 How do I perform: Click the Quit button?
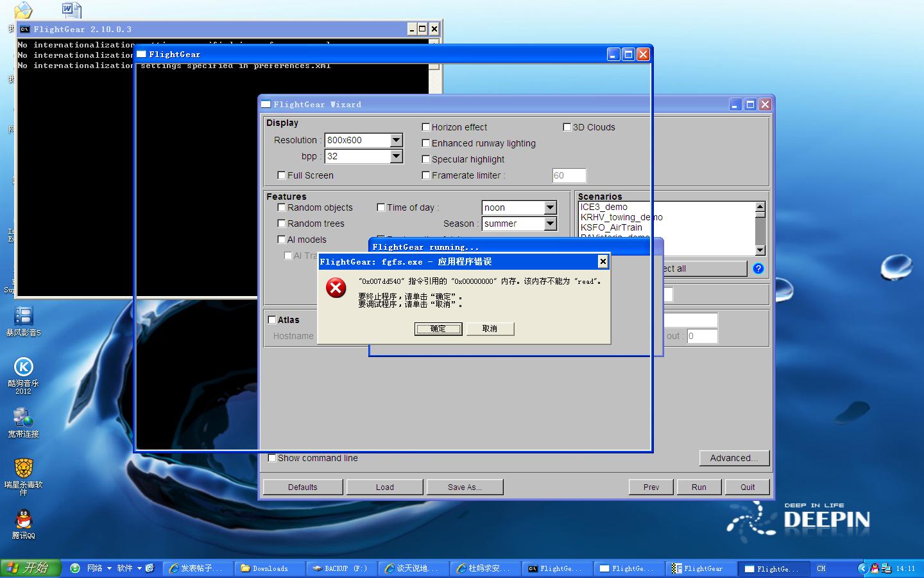748,487
